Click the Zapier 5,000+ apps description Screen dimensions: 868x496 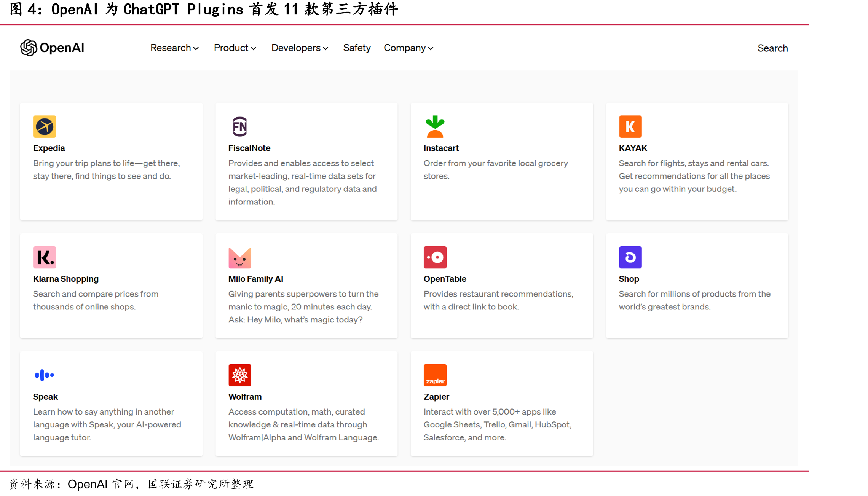pos(498,425)
